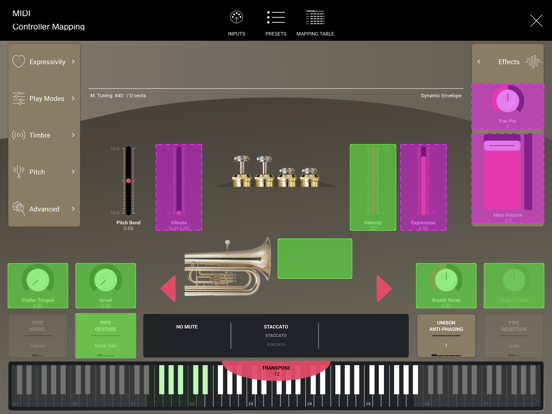Screen dimensions: 552x414
Task: Open the Presets list icon
Action: tap(276, 17)
